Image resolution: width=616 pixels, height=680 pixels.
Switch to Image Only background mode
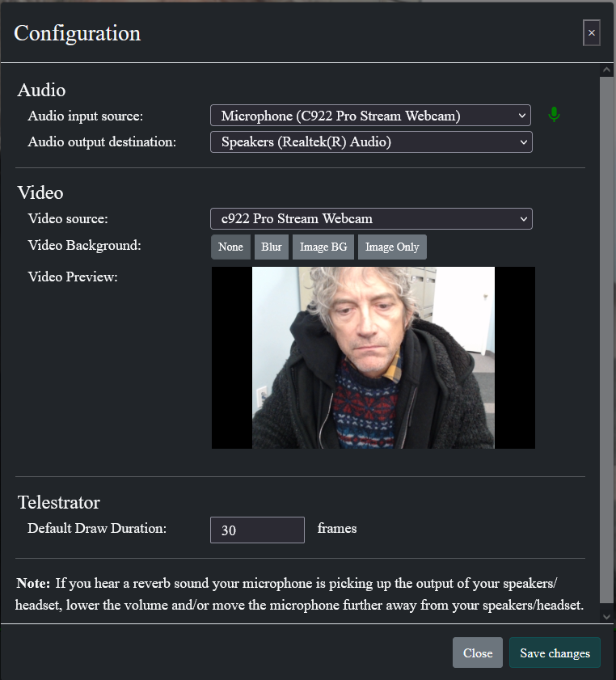[x=392, y=247]
